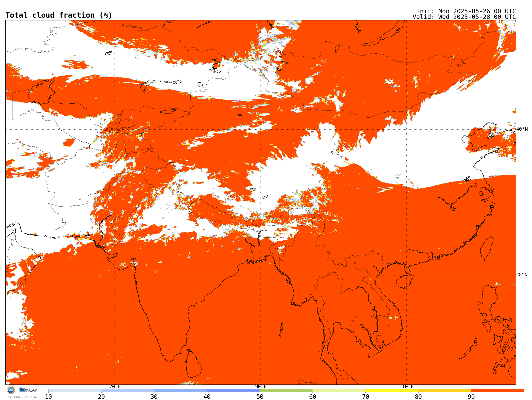Click the NCAR logo
Screen dimensions: 532x400
click(x=28, y=390)
